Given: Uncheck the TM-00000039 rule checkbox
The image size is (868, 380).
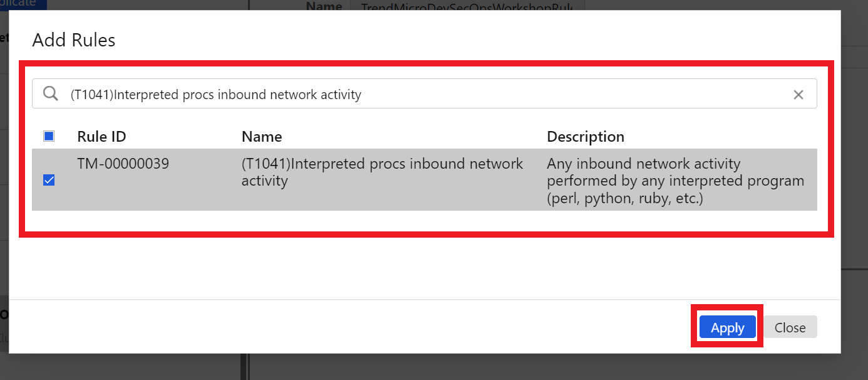Looking at the screenshot, I should click(49, 180).
